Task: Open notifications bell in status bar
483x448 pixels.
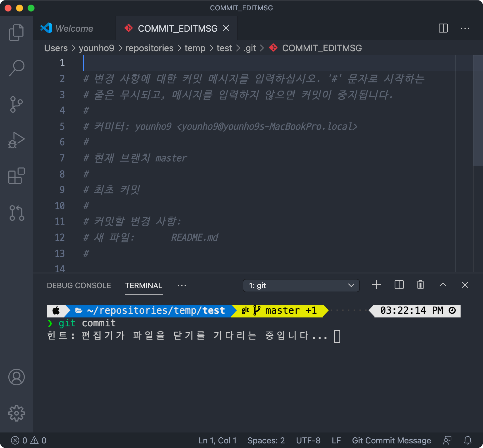Action: [468, 440]
